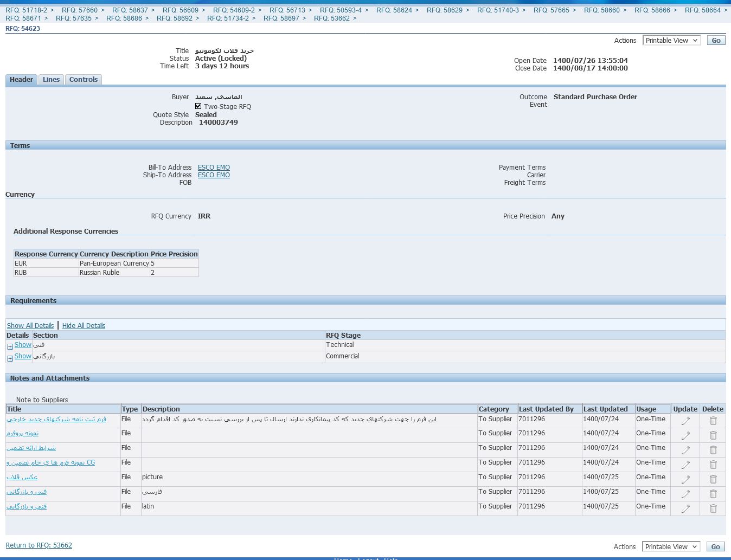The image size is (731, 560).
Task: Open Return to RFQ: 53662 link
Action: click(39, 545)
